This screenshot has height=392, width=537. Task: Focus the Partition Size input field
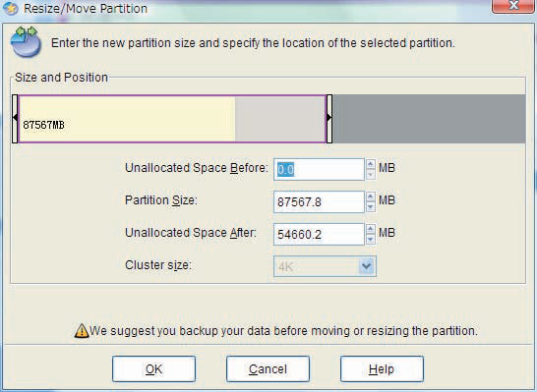coord(319,201)
